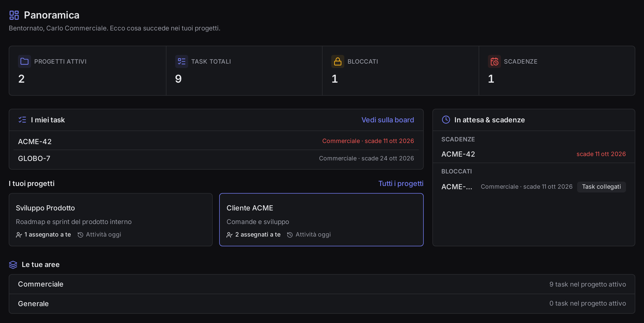Select the Generale area row
The image size is (644, 323).
coord(322,304)
